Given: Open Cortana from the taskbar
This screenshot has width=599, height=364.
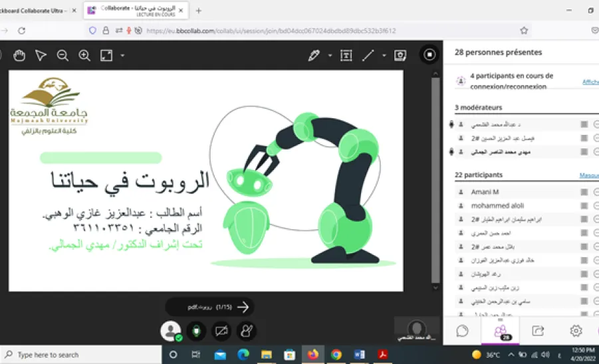Looking at the screenshot, I should 173,355.
